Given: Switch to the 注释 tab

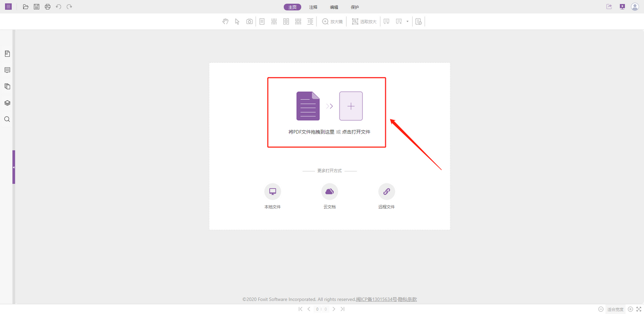Looking at the screenshot, I should (313, 7).
